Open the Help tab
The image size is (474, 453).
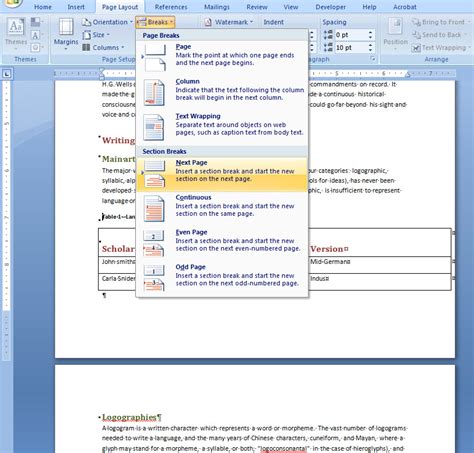click(x=369, y=7)
